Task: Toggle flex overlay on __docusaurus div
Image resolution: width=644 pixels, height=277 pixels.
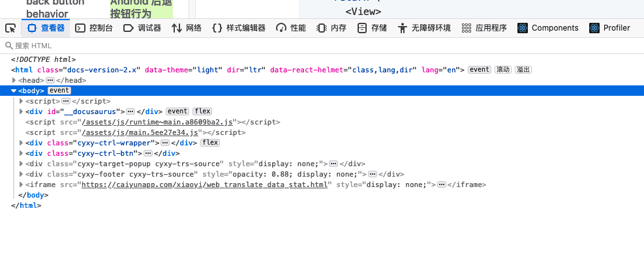Action: click(202, 111)
